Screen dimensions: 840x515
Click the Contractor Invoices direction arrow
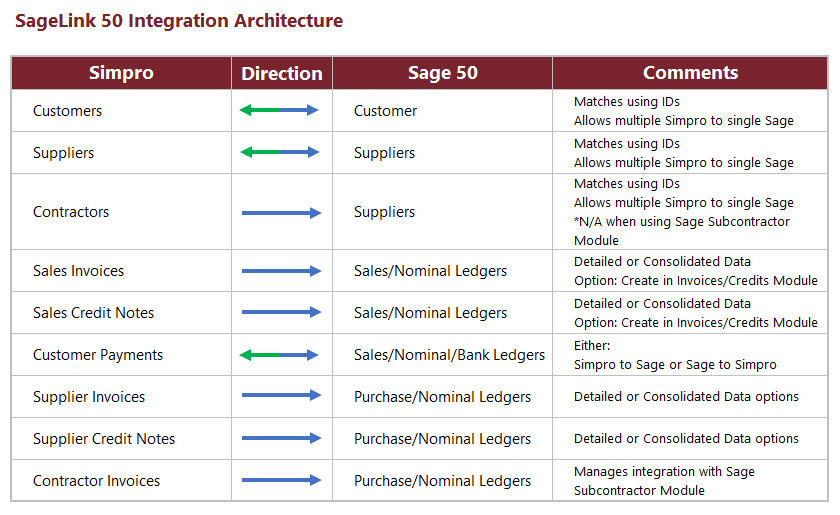[281, 481]
